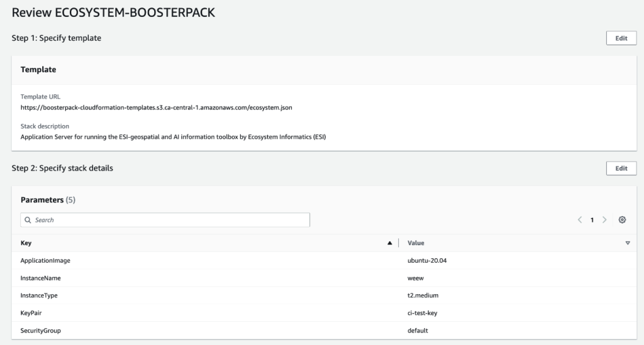Click the SecurityGroup parameter key
This screenshot has width=644, height=345.
tap(41, 331)
